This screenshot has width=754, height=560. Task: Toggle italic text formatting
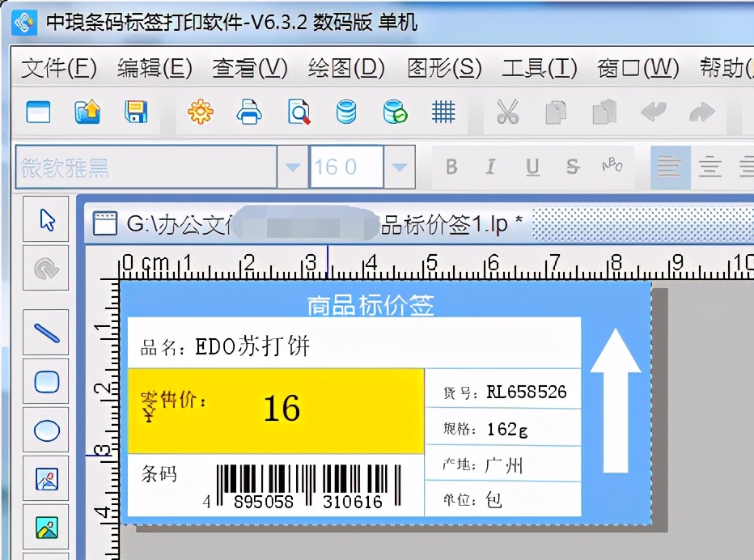click(492, 167)
